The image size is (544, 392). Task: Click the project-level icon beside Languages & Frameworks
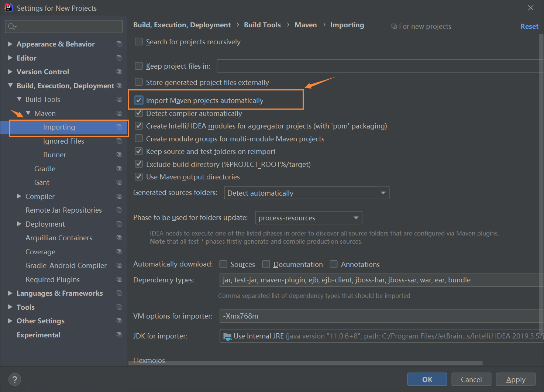[119, 293]
